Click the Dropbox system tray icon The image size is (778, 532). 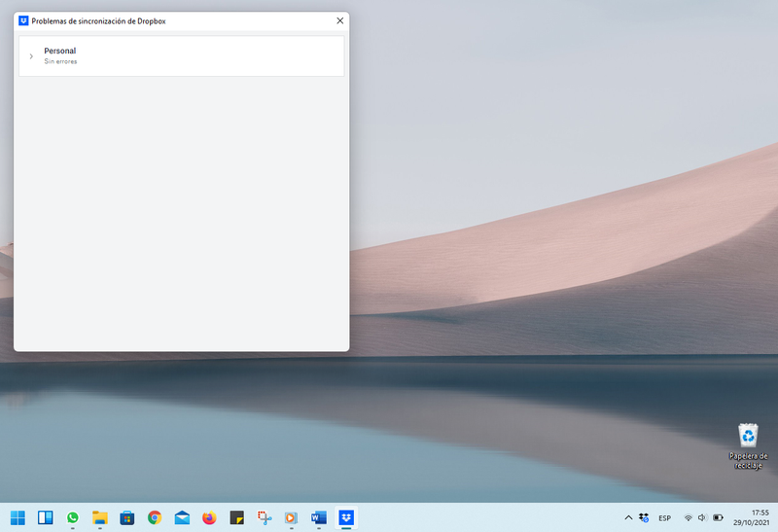coord(643,517)
